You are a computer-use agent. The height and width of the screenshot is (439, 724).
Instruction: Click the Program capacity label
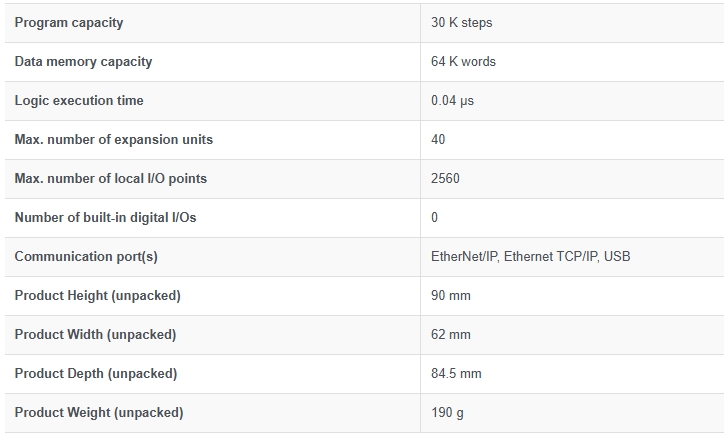[69, 23]
